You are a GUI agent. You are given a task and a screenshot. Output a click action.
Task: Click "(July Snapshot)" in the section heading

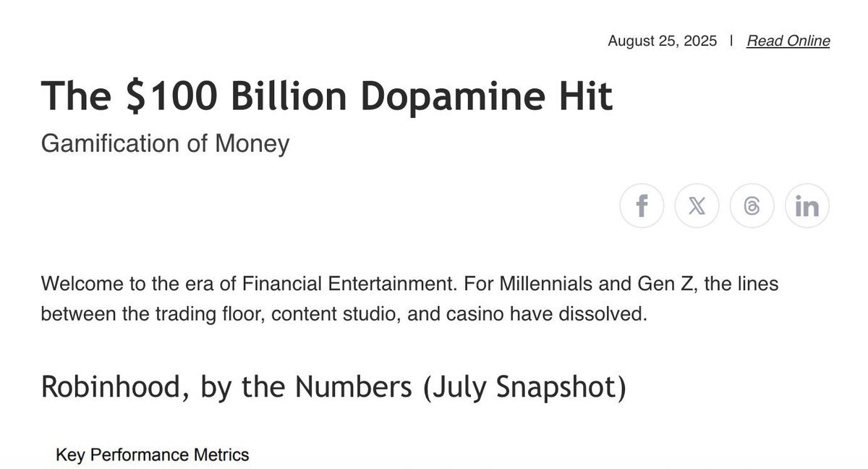tap(523, 387)
